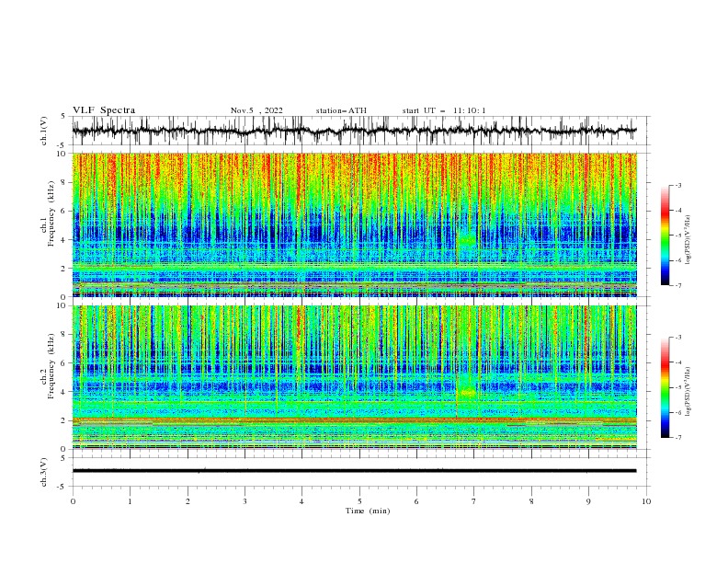
Task: Click the burst near 4 kHz in ch.2 spectrogram
Action: (466, 393)
